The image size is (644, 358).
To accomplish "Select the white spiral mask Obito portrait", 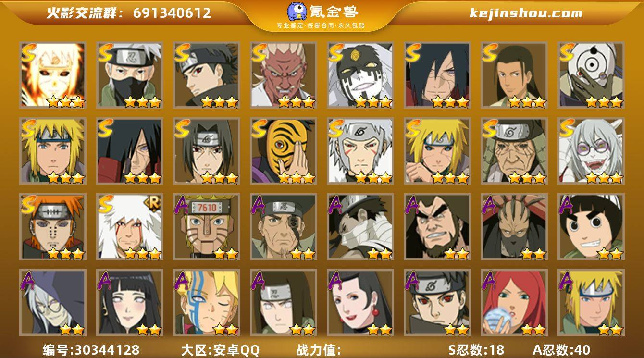I will 591,75.
